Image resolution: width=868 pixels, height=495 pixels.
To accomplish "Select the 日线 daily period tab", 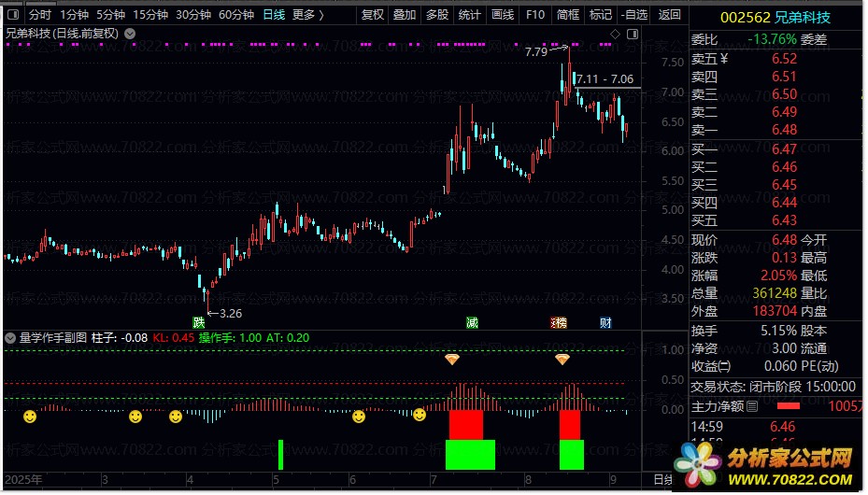I will (x=274, y=15).
